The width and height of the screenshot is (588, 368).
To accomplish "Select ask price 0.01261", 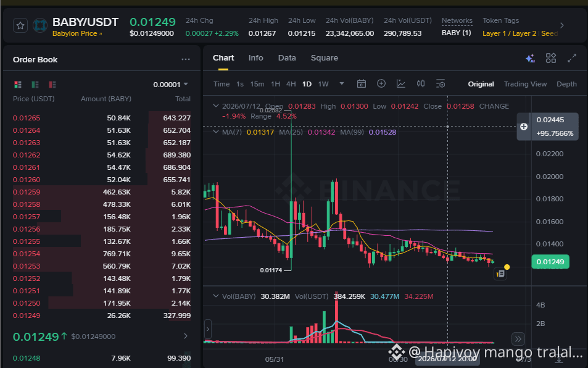I will tap(27, 167).
